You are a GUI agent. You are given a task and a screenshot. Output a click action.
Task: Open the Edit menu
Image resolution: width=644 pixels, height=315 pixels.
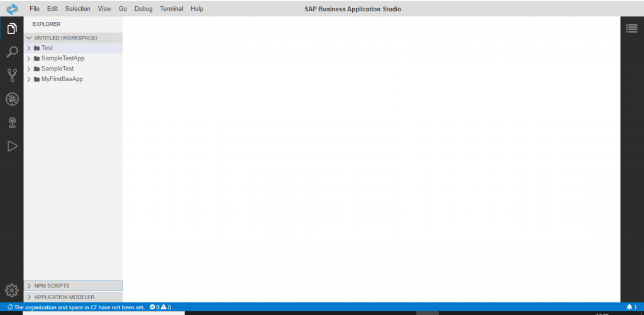(x=53, y=9)
